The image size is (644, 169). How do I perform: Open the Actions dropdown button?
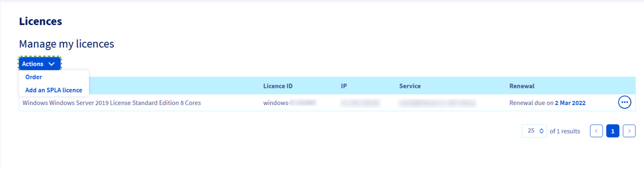(x=40, y=64)
